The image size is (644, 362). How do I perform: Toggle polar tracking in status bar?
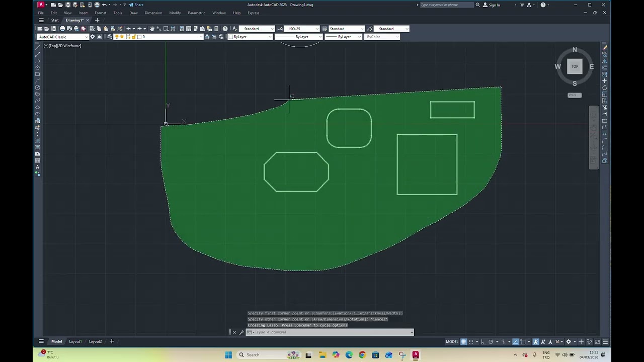(491, 342)
